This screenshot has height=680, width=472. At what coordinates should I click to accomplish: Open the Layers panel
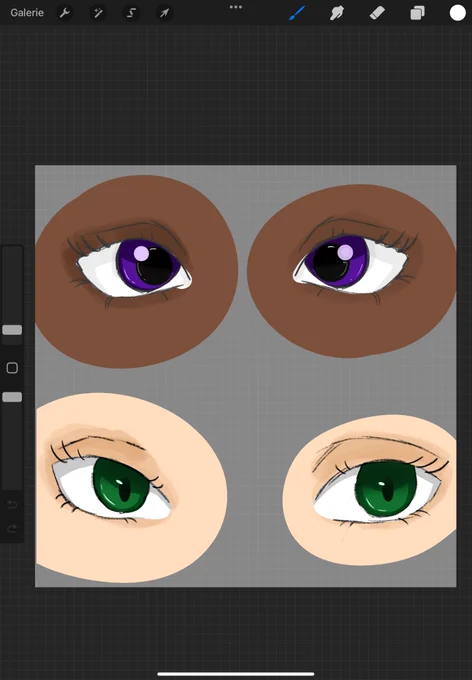click(x=417, y=13)
